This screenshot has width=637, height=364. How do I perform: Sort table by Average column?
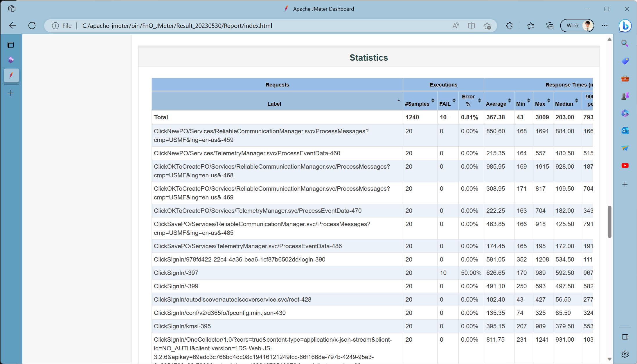(499, 101)
